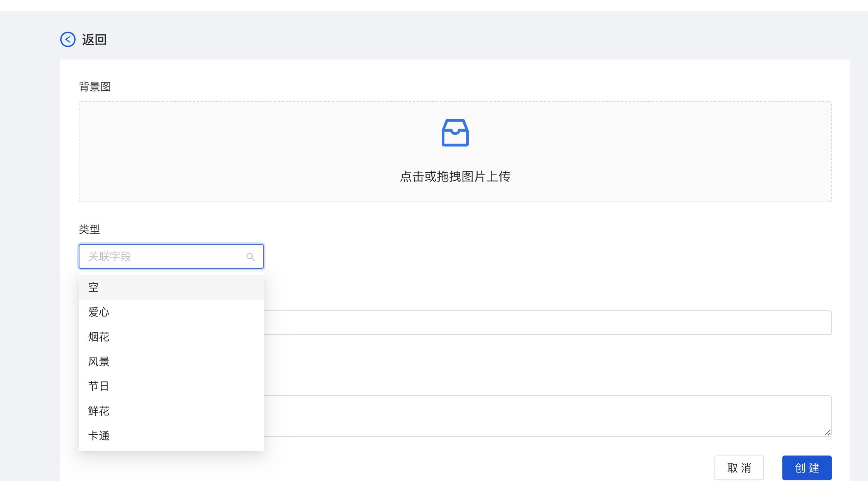Click the textarea resize handle corner
The image size is (868, 481).
pos(827,433)
